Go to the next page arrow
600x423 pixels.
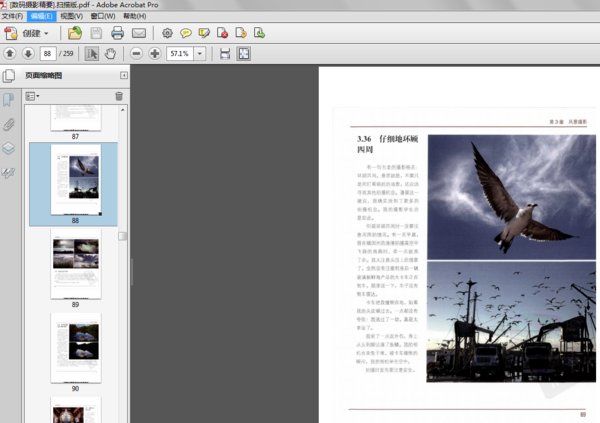coord(28,53)
